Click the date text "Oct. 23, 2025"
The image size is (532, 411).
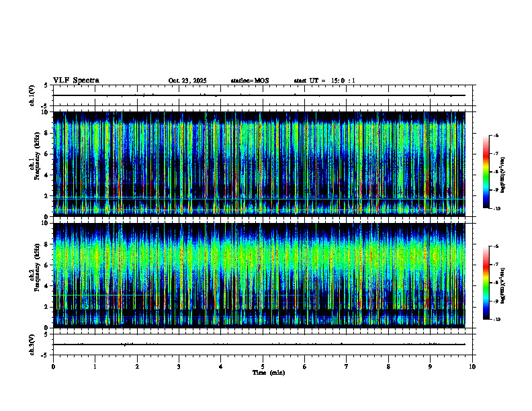coord(187,81)
